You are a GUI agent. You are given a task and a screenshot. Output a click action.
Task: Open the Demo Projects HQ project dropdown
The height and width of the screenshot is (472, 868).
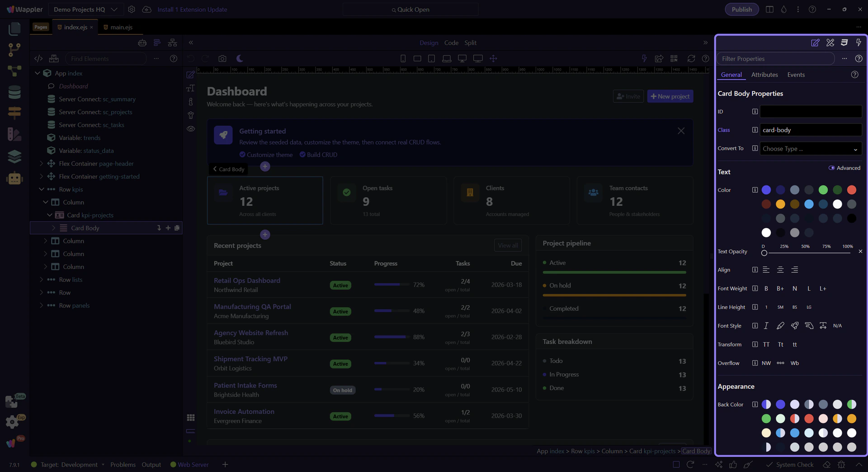point(85,10)
